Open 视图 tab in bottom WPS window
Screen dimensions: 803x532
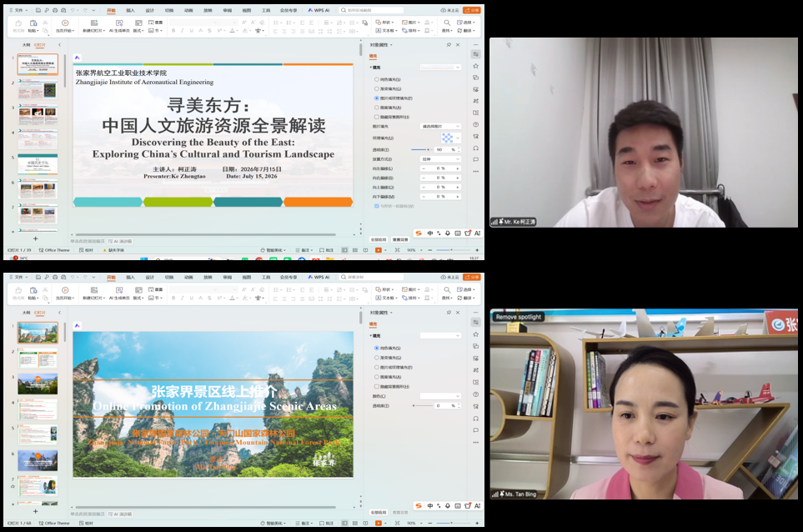point(246,277)
